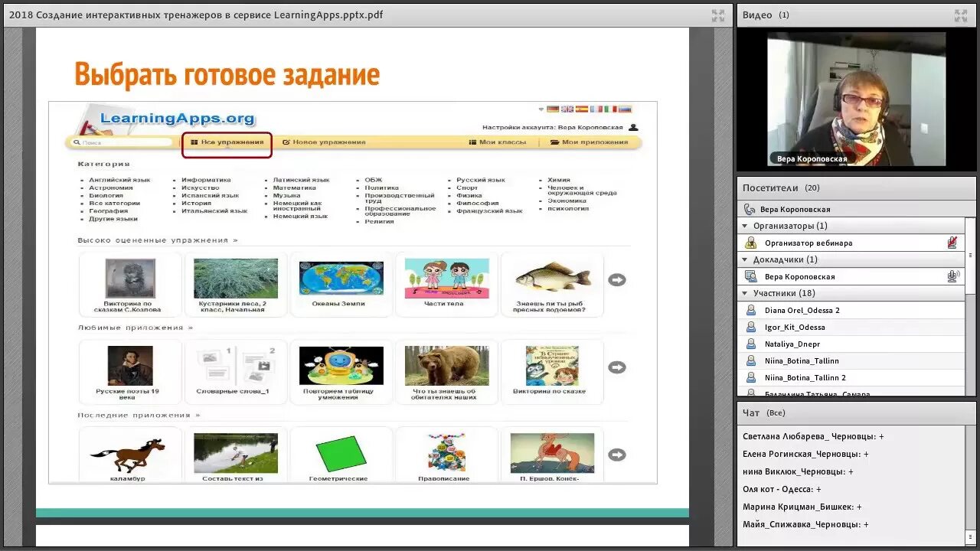The image size is (980, 551).
Task: Click the muted microphone icon beside Организатор вебинара
Action: (x=952, y=243)
